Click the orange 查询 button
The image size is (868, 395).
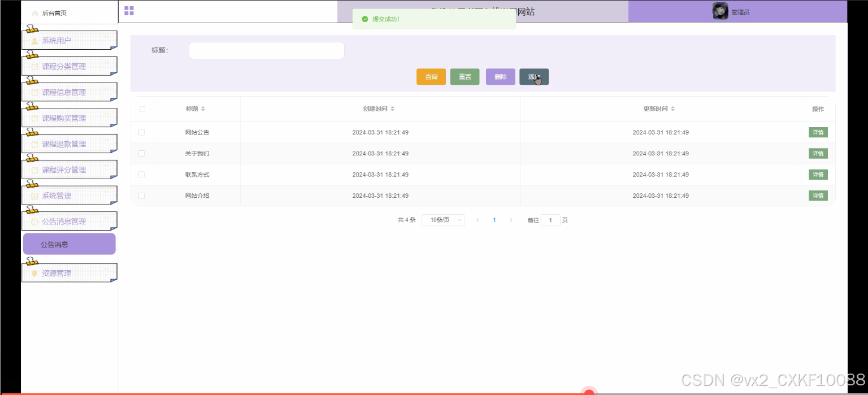[x=431, y=77]
